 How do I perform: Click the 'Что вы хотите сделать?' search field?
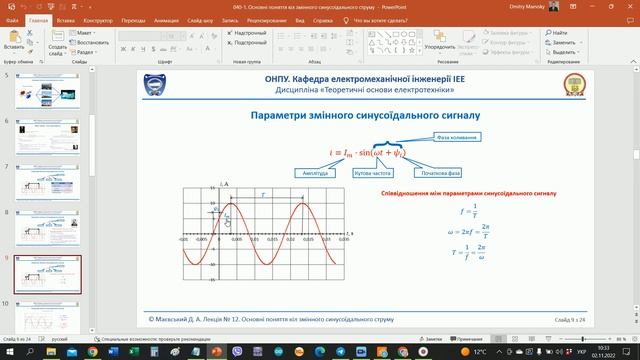[x=376, y=20]
